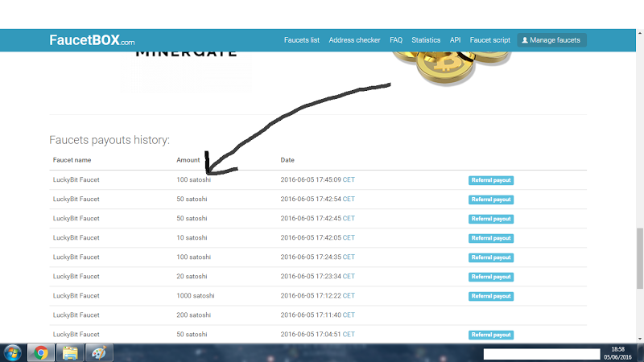This screenshot has height=362, width=644.
Task: View the Statistics page
Action: [426, 40]
